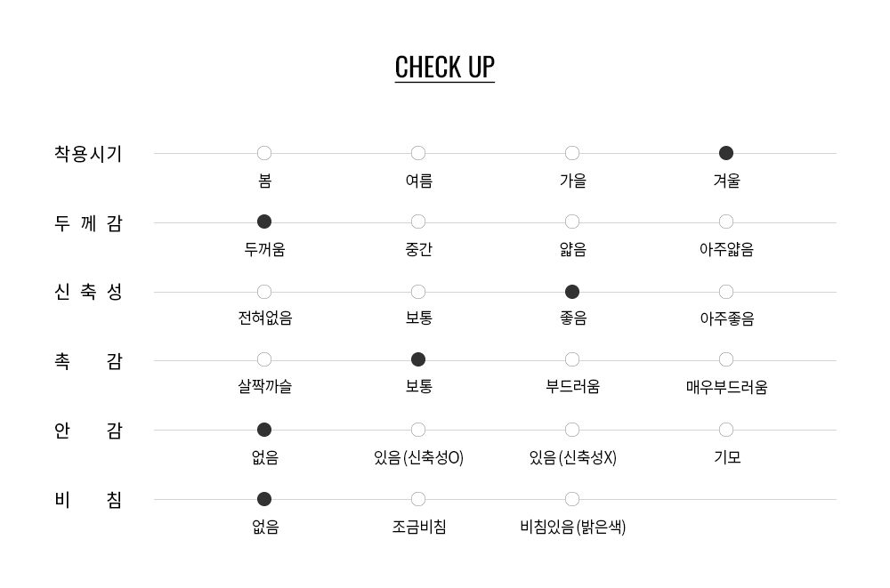The width and height of the screenshot is (890, 588).
Task: Click the filled 겨울 radio dot
Action: click(726, 153)
